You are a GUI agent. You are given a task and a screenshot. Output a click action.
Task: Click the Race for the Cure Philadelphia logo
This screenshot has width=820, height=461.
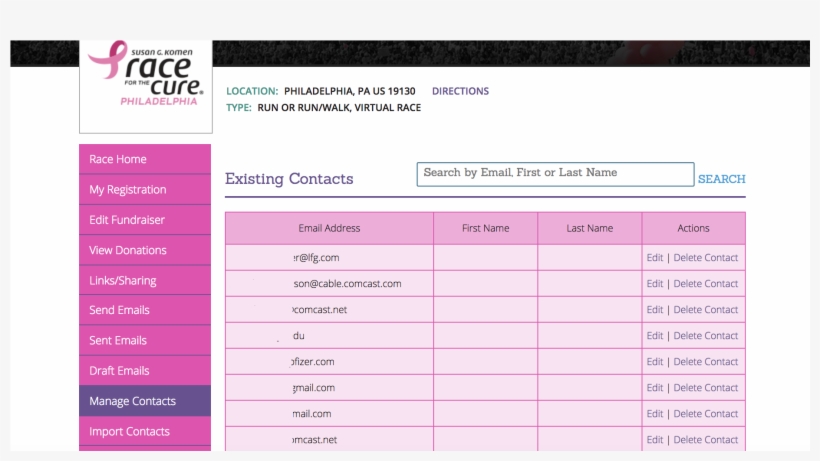[x=146, y=74]
